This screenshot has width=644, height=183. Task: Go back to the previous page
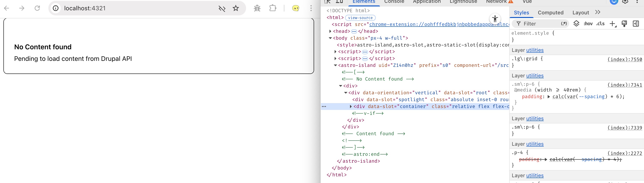point(7,8)
